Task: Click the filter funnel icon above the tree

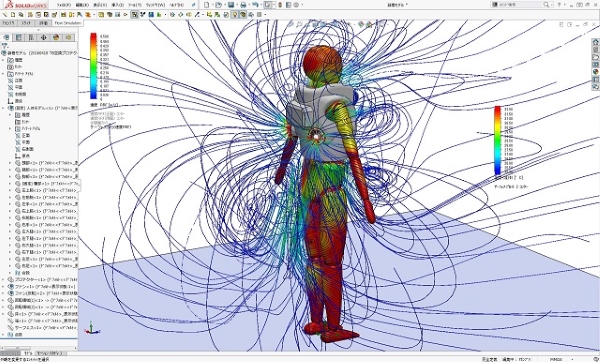Action: pyautogui.click(x=5, y=46)
